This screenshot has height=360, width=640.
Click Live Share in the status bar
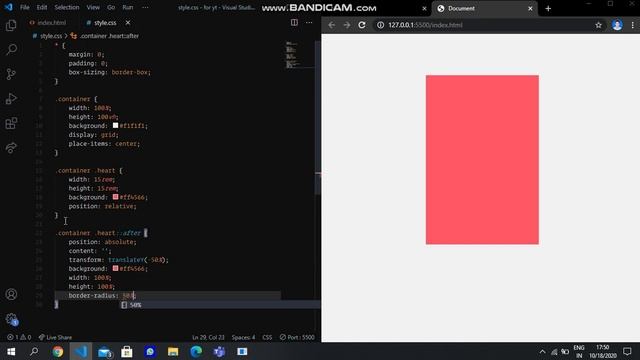55,337
